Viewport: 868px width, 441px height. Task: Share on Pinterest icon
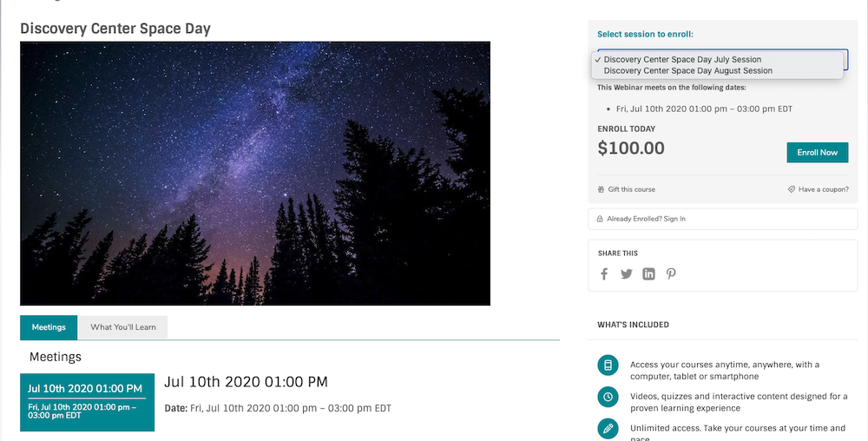pyautogui.click(x=671, y=274)
